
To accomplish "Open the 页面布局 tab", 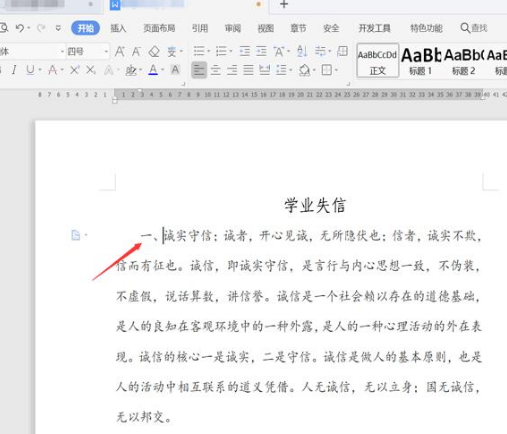I will click(159, 28).
